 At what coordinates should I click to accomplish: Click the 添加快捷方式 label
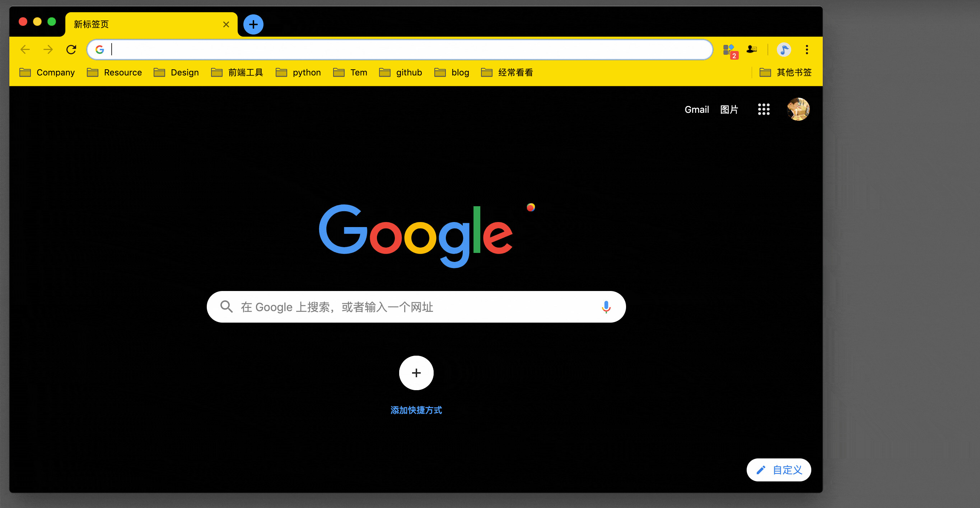pos(416,410)
